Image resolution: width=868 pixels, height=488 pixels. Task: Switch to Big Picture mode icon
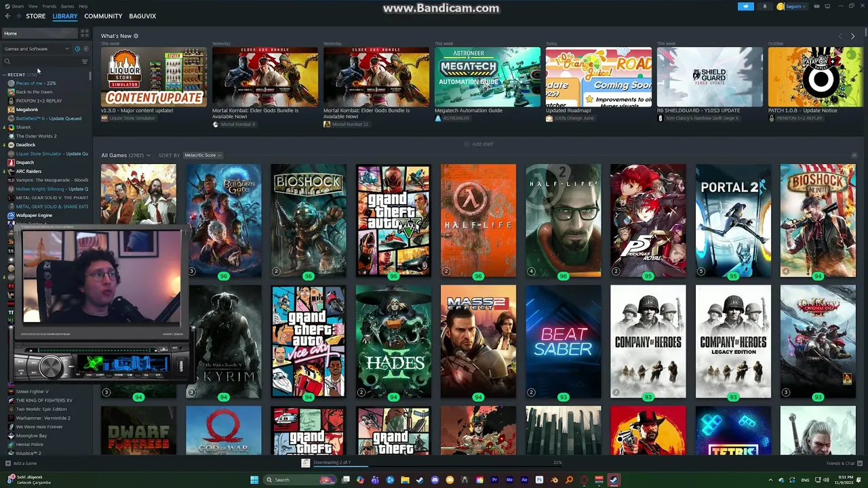(x=827, y=6)
